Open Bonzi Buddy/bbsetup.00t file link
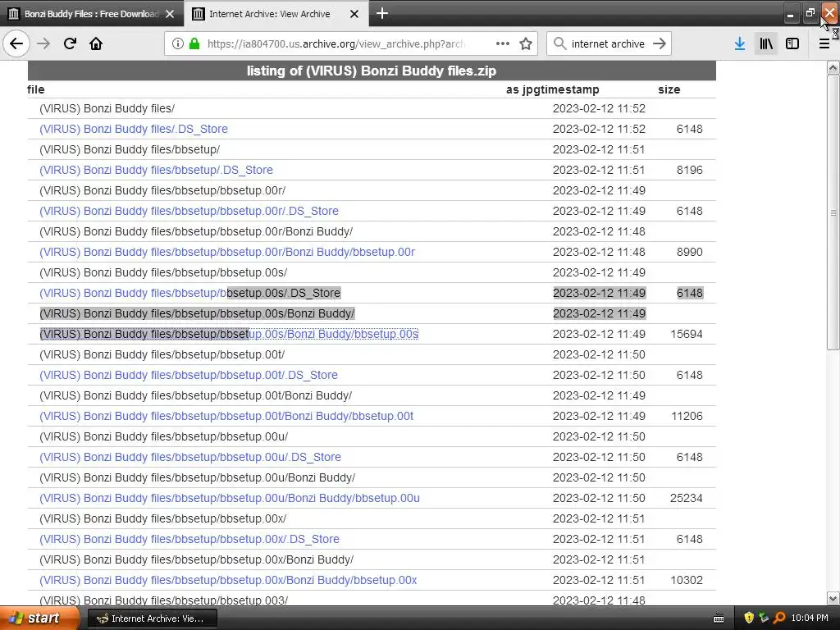The width and height of the screenshot is (840, 630). point(226,416)
